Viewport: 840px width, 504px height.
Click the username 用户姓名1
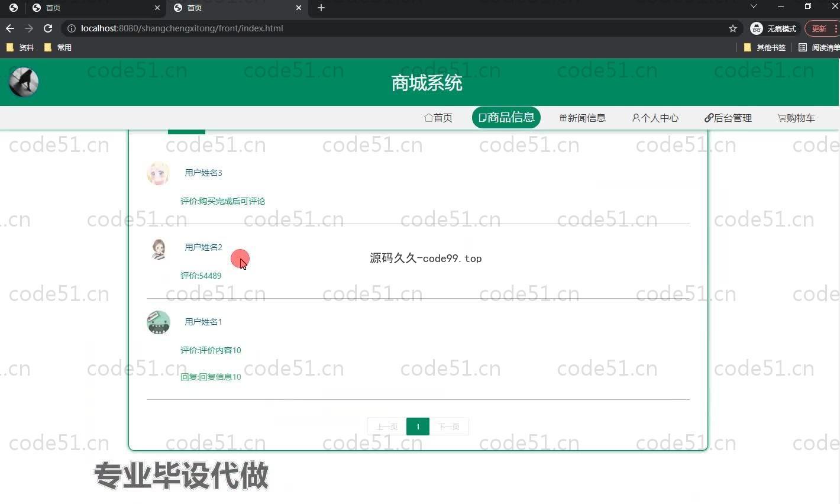203,322
